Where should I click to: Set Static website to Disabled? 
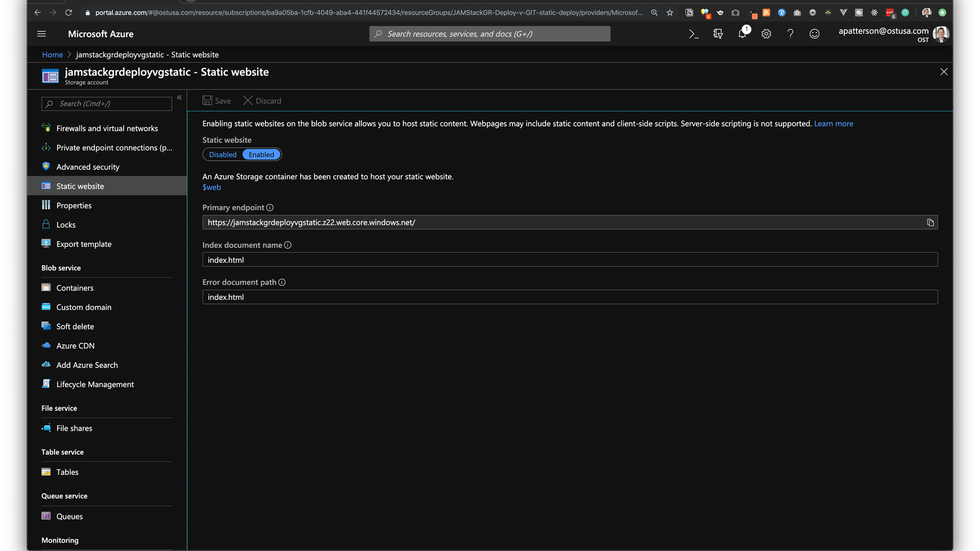[223, 155]
